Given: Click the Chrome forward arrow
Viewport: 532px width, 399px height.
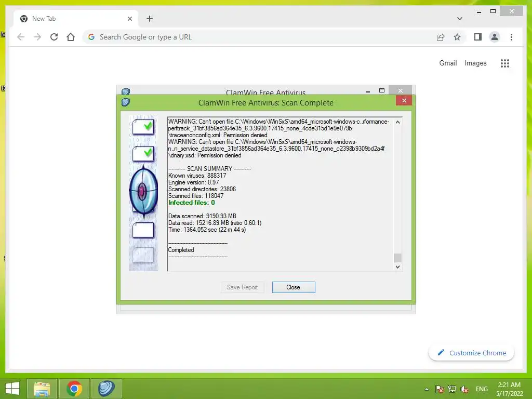Looking at the screenshot, I should pos(37,37).
